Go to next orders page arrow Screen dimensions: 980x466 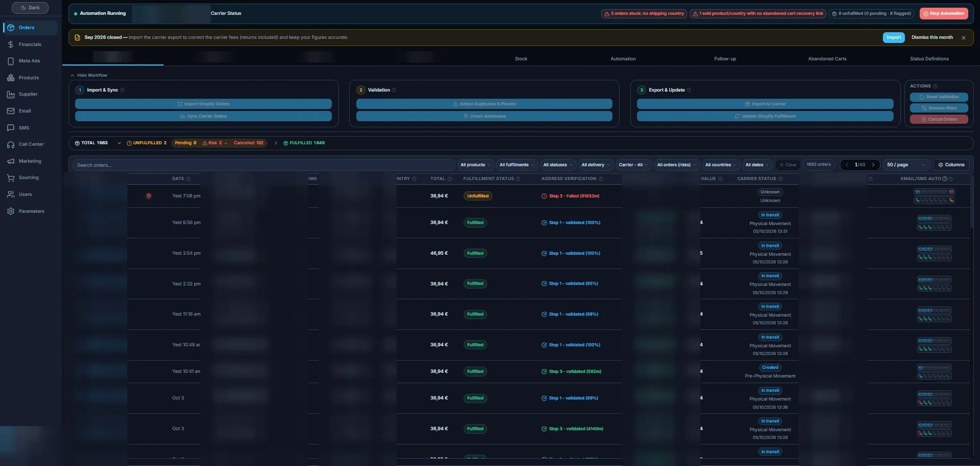tap(873, 165)
